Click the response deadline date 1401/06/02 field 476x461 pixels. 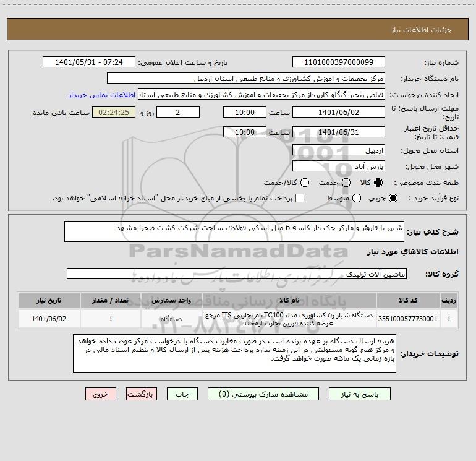coord(339,112)
